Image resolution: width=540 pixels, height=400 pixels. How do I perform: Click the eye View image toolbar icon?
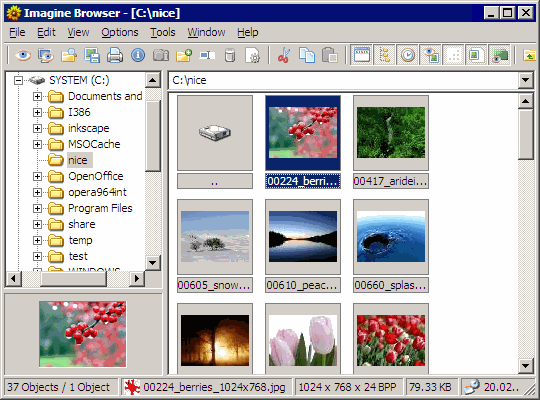23,55
